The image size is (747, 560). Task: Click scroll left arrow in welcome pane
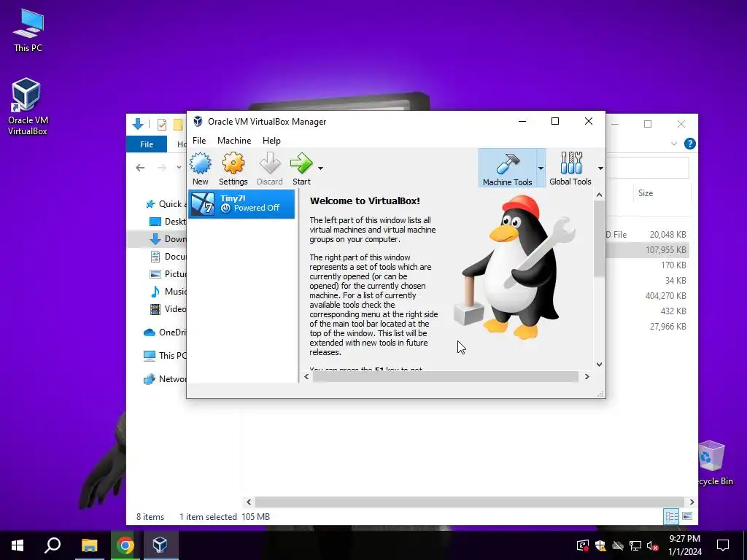click(x=306, y=377)
